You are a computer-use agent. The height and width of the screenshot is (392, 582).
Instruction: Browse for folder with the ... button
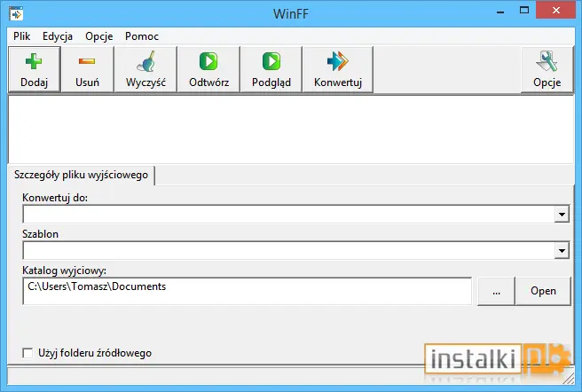click(496, 291)
